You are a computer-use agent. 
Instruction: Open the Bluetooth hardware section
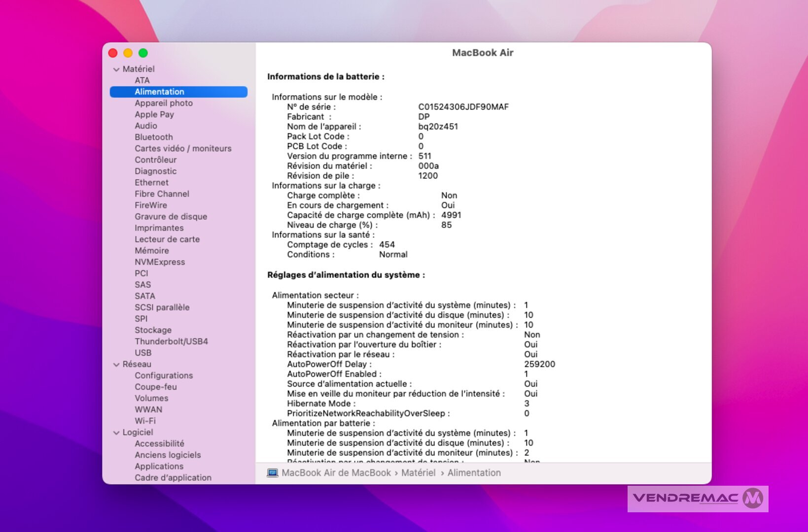(153, 137)
